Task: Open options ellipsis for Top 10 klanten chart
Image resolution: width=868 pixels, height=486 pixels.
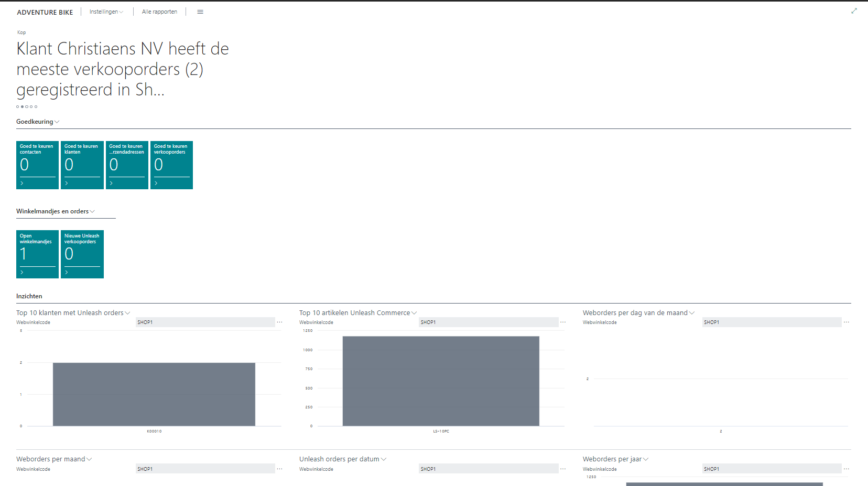Action: click(x=280, y=322)
